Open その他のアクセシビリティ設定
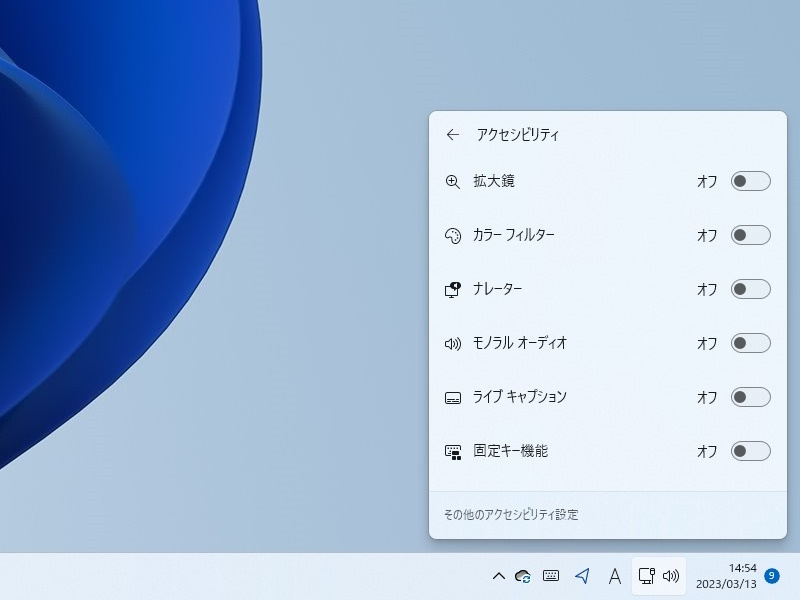This screenshot has height=600, width=800. (512, 514)
